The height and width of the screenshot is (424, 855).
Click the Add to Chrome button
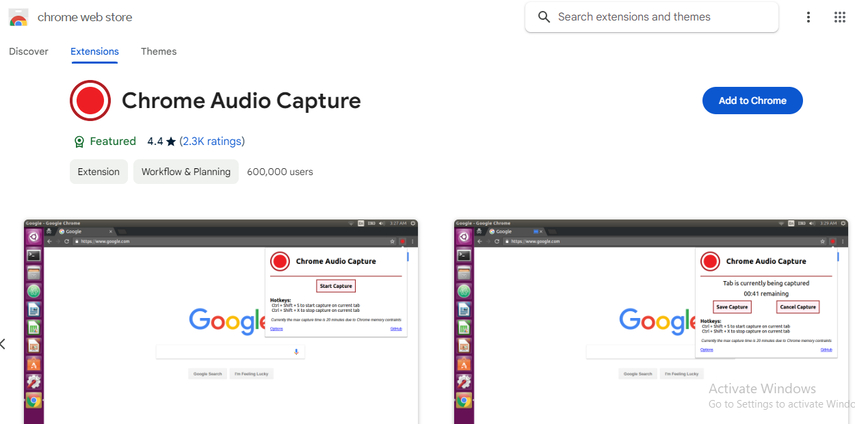coord(752,100)
